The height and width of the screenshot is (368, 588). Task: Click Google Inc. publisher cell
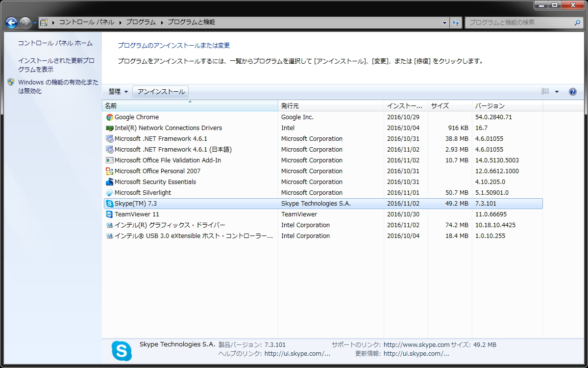tap(297, 117)
